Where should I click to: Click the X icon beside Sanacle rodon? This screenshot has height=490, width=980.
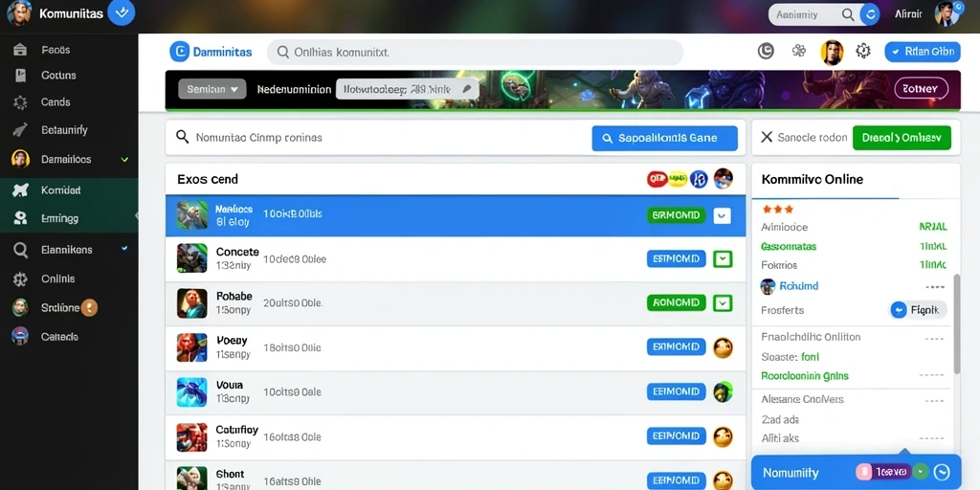(x=767, y=137)
